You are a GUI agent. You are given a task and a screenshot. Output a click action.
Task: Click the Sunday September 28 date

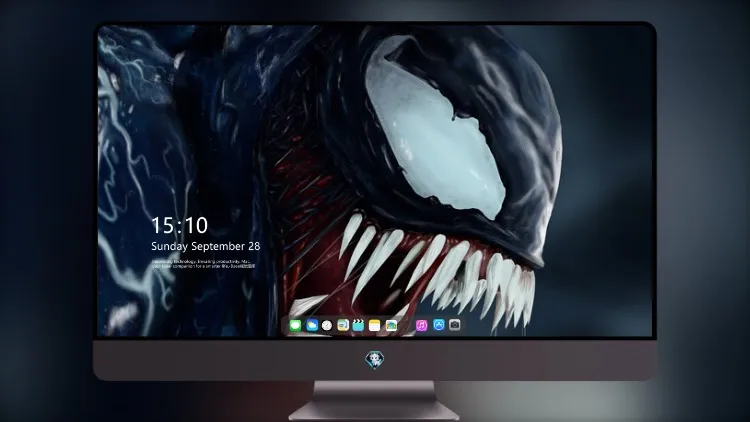206,246
